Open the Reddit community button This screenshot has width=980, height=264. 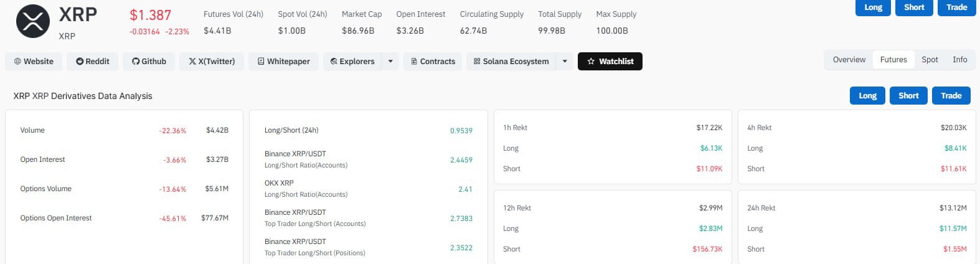coord(93,61)
